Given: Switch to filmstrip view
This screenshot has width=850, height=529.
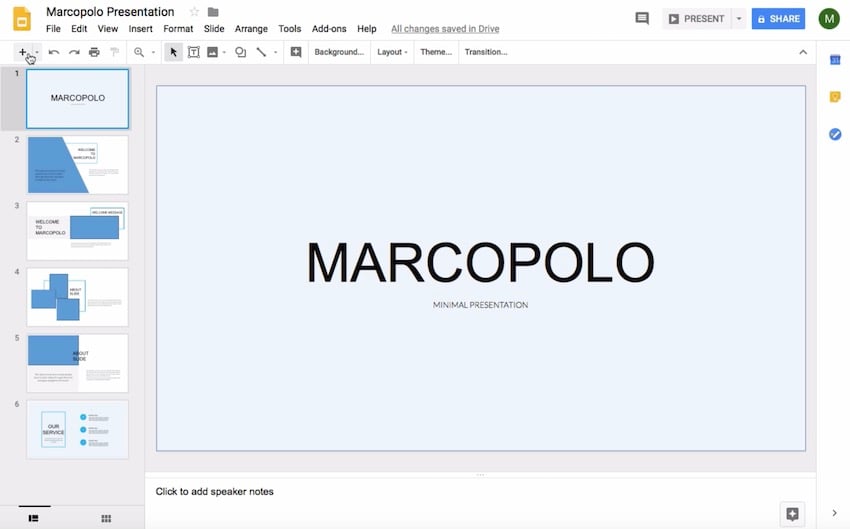Looking at the screenshot, I should [x=33, y=518].
